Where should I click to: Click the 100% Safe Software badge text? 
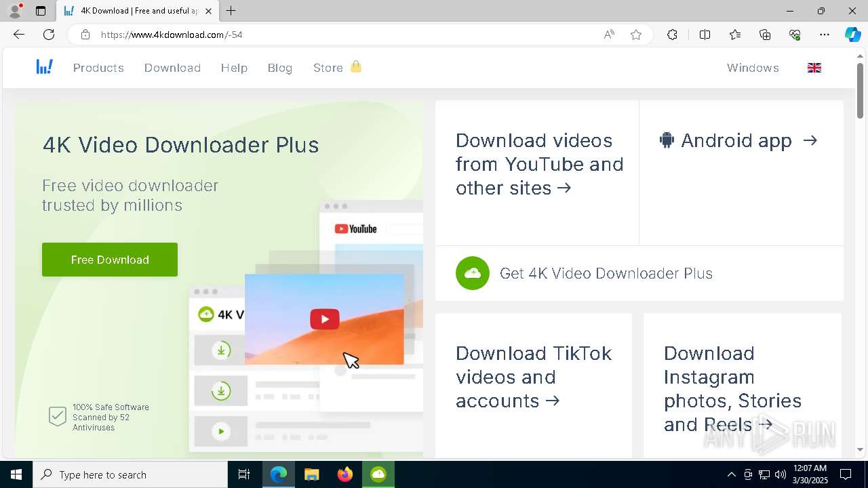pos(111,418)
